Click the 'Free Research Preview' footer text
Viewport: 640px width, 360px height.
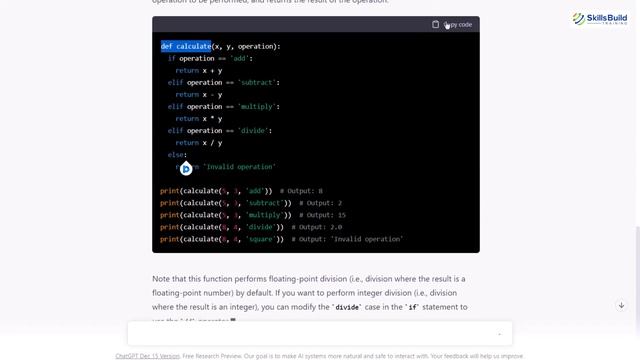[211, 356]
